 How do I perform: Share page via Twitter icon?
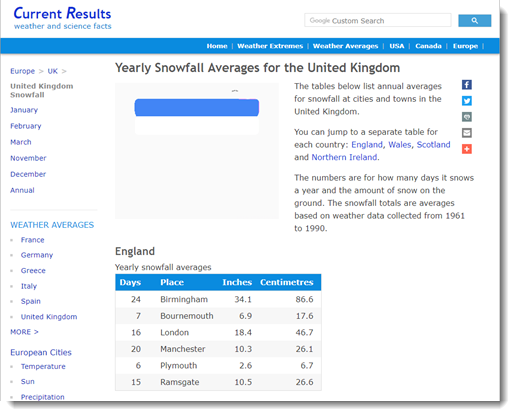click(467, 101)
